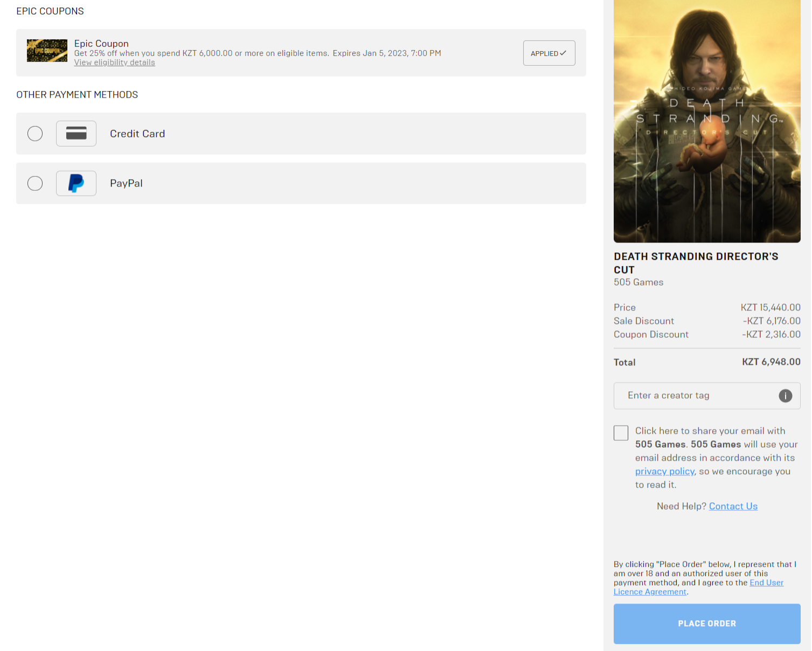
Task: Click the Credit Card label text
Action: 137,134
